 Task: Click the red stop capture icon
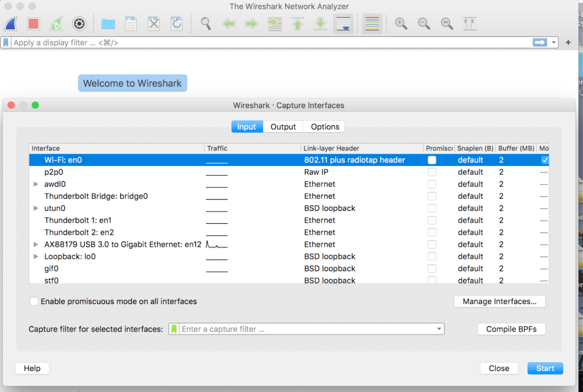34,24
